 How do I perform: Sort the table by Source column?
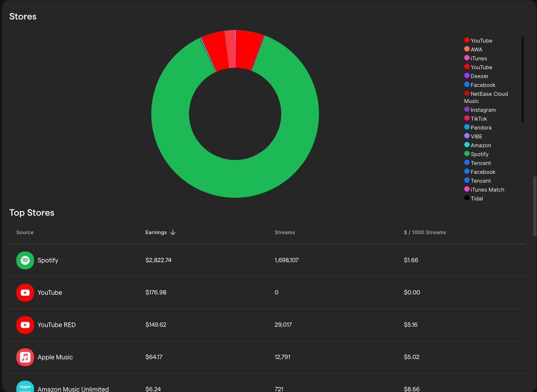click(x=25, y=232)
